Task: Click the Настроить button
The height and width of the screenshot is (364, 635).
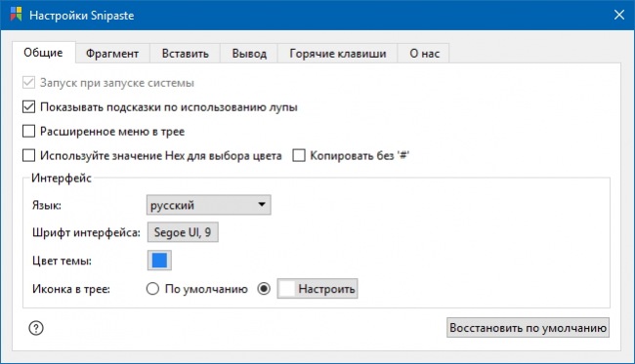Action: tap(317, 289)
